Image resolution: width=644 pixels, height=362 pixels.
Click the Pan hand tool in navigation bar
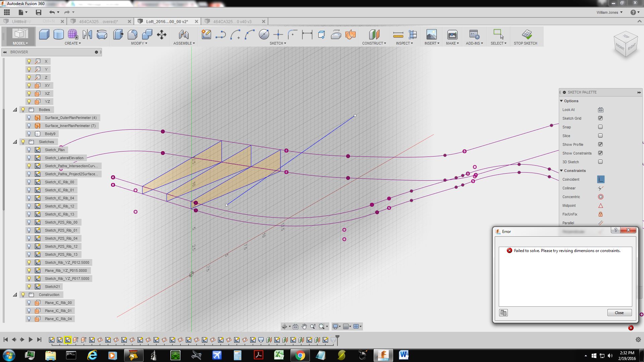click(x=304, y=326)
